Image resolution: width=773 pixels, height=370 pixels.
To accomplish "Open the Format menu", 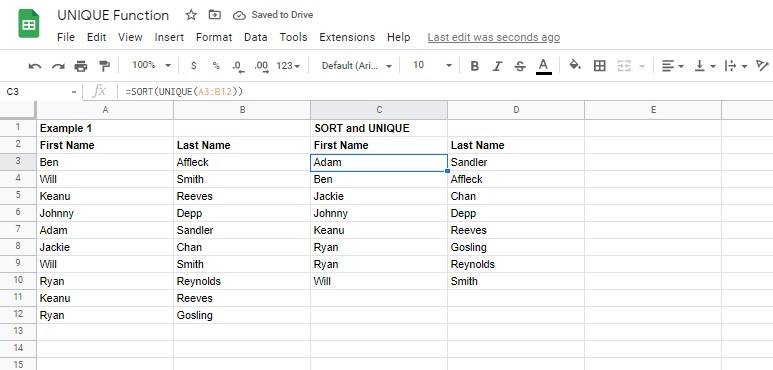I will pyautogui.click(x=214, y=37).
